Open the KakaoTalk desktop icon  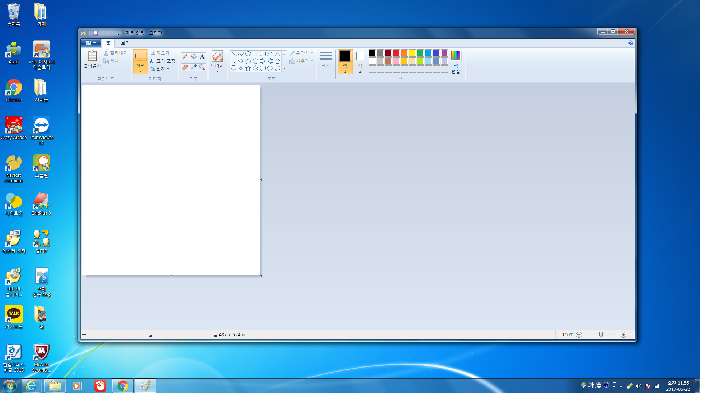point(14,318)
